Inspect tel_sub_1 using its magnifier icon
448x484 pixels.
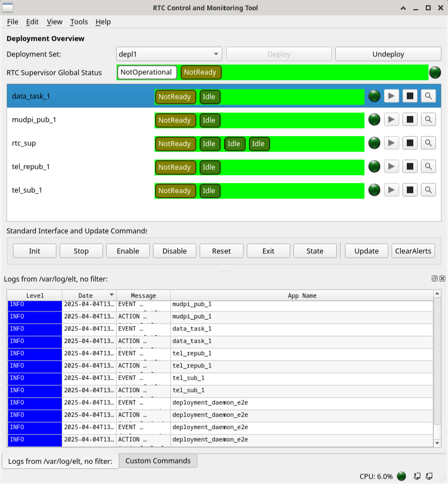point(428,190)
